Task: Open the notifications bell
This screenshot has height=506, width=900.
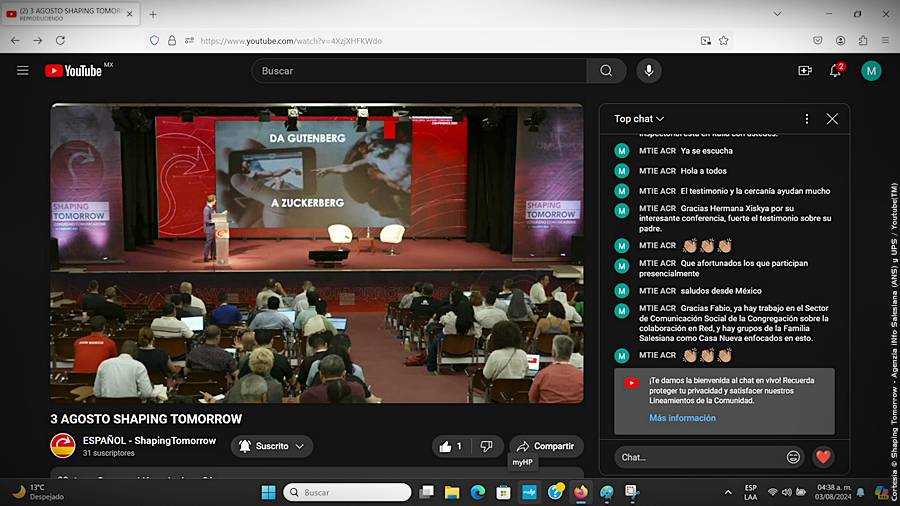Action: [x=836, y=71]
